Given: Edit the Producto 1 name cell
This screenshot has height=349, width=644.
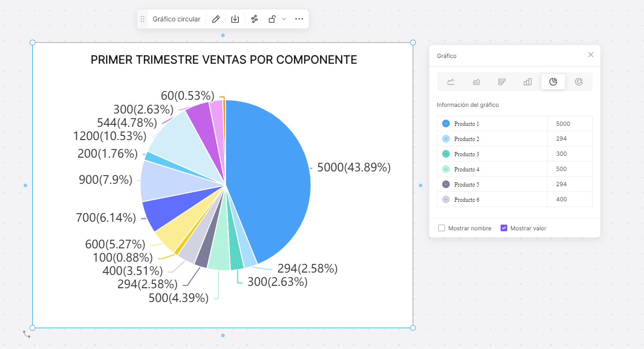Looking at the screenshot, I should [x=492, y=123].
